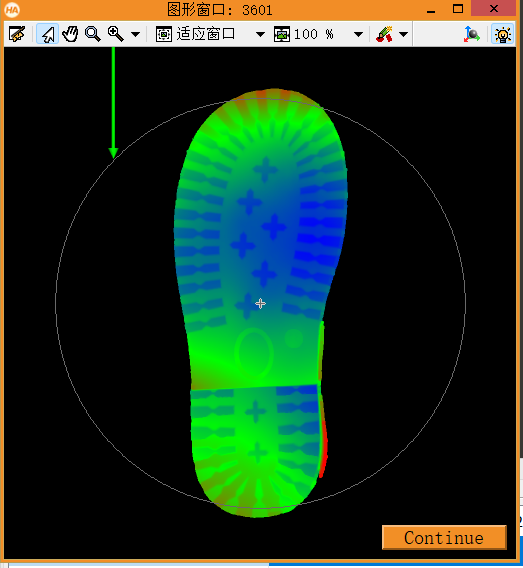Click the color paint settings icon
523x568 pixels.
point(384,34)
